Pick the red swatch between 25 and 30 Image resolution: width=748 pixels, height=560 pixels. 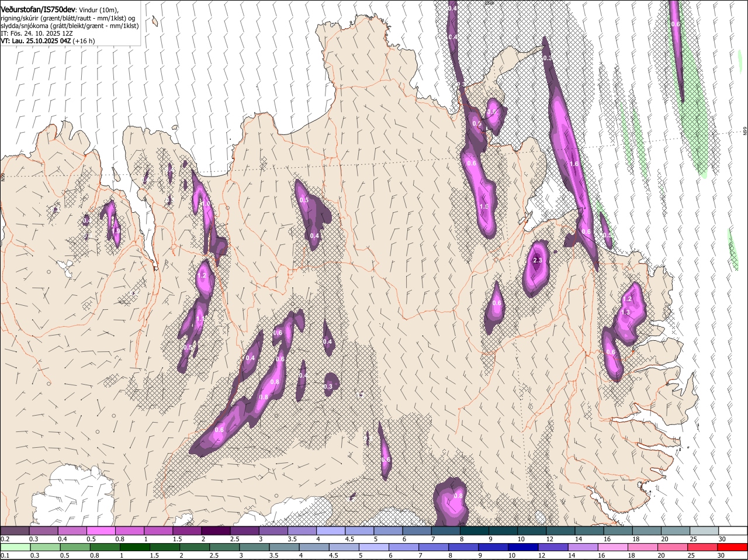pos(703,547)
